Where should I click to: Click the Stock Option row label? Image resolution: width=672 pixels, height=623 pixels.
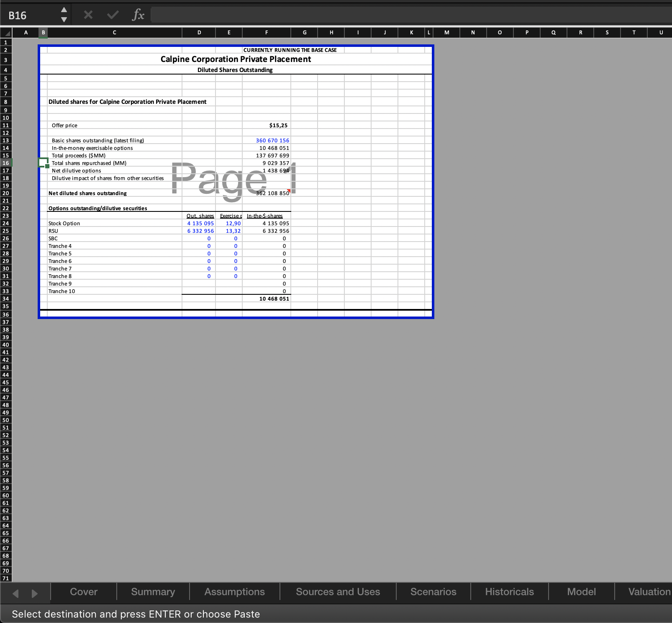coord(64,223)
